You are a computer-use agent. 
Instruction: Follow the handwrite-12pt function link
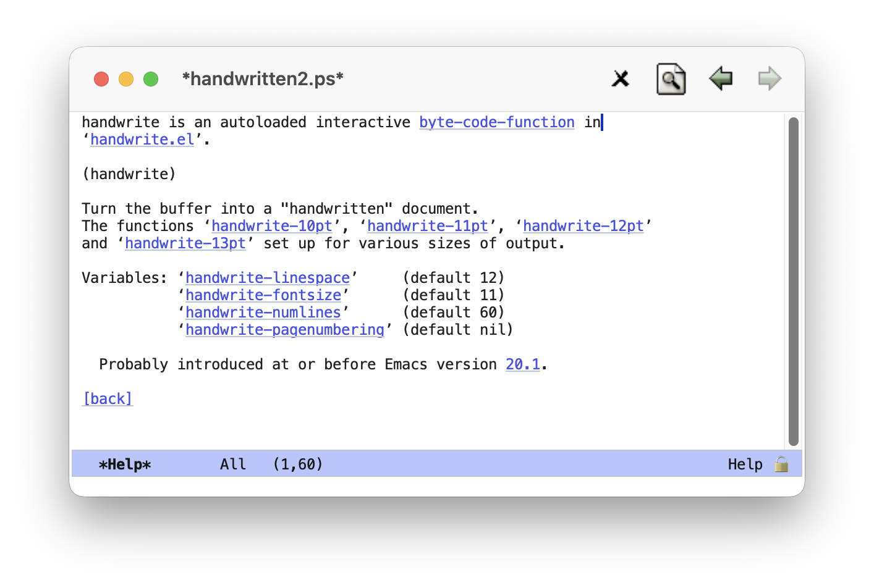[583, 226]
